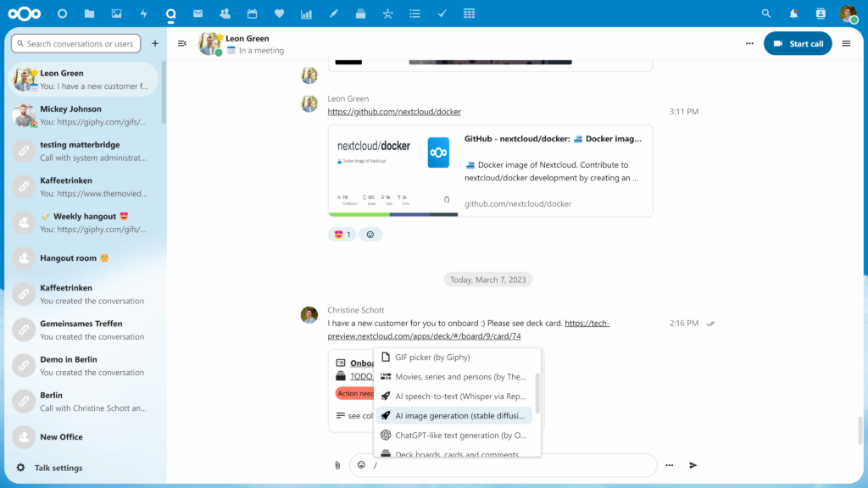This screenshot has width=868, height=488.
Task: Open the Mail app icon
Action: point(198,13)
